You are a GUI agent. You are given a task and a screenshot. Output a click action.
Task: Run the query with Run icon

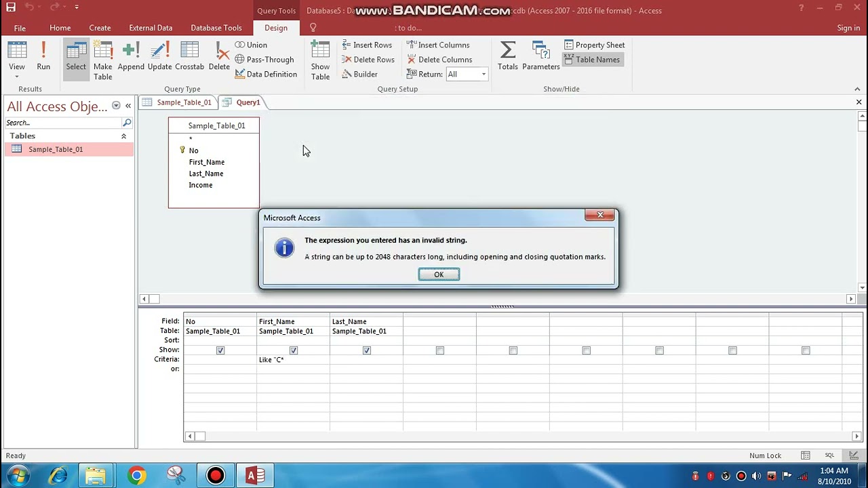[43, 56]
